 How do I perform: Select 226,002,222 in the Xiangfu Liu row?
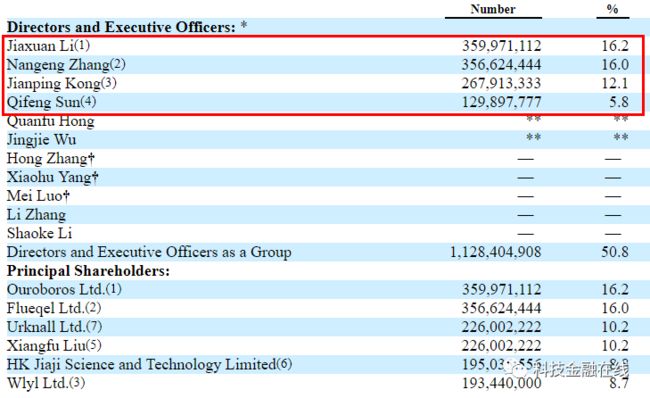502,346
